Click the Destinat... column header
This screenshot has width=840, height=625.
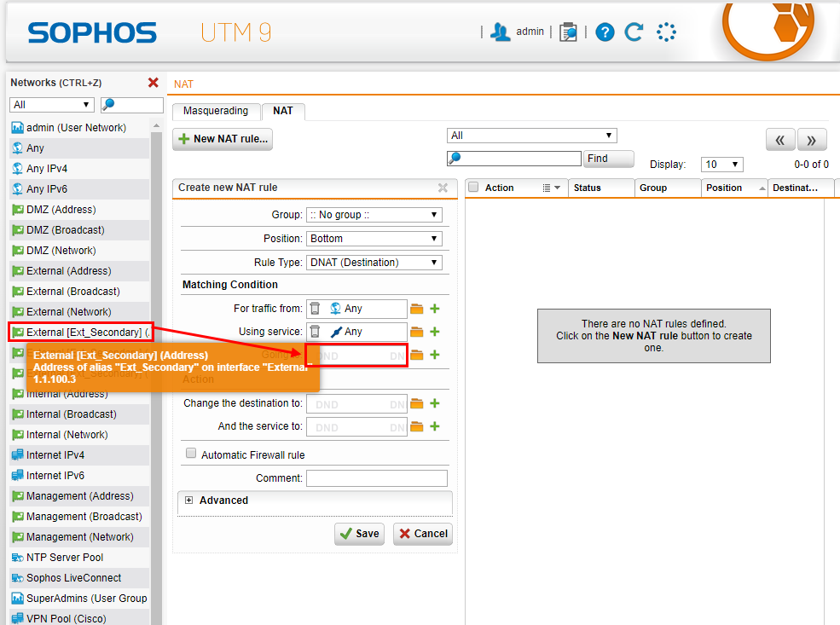(801, 188)
